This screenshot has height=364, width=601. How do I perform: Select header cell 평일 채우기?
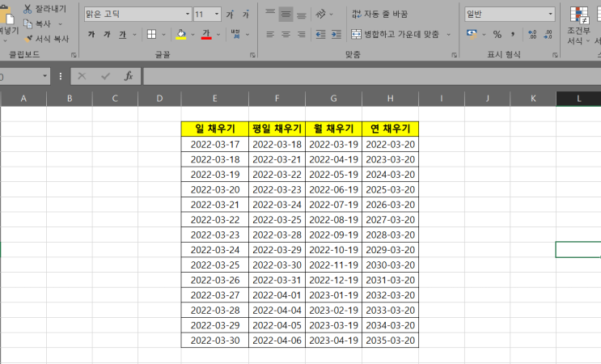(x=277, y=129)
